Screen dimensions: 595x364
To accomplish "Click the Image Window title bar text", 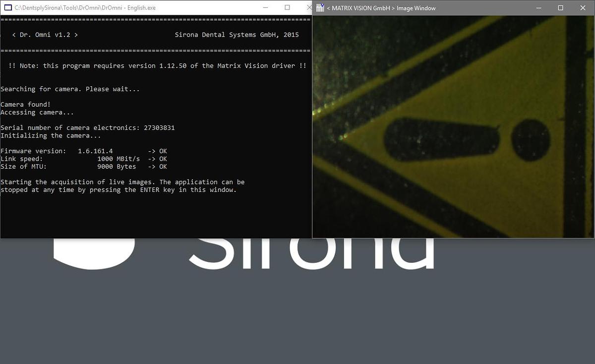I will (x=381, y=8).
